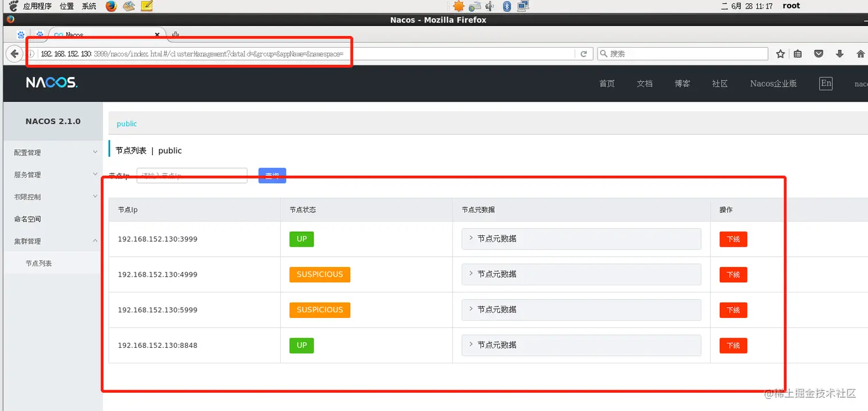This screenshot has height=411, width=868.
Task: Click the browser back arrow button
Action: pyautogui.click(x=14, y=53)
